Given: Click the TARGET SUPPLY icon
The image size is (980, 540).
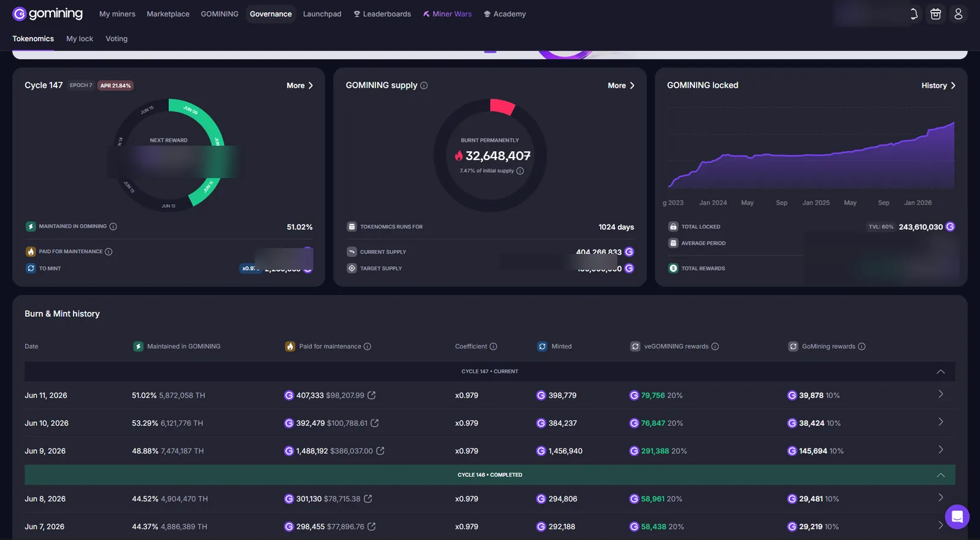Looking at the screenshot, I should [352, 268].
